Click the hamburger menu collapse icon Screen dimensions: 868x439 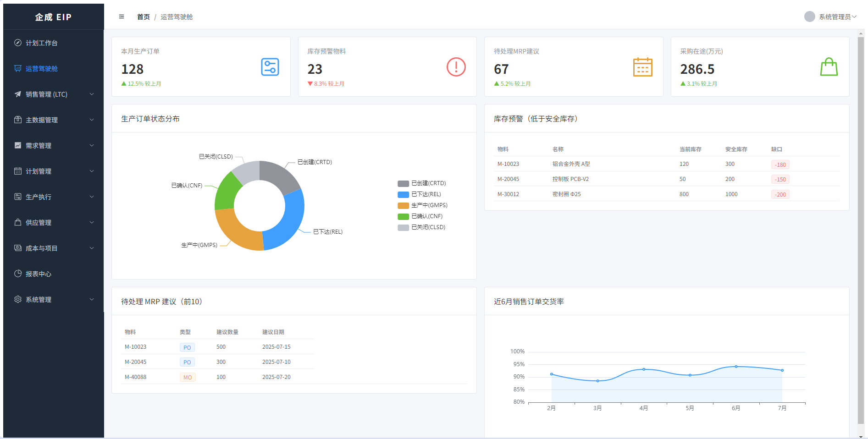pyautogui.click(x=122, y=17)
